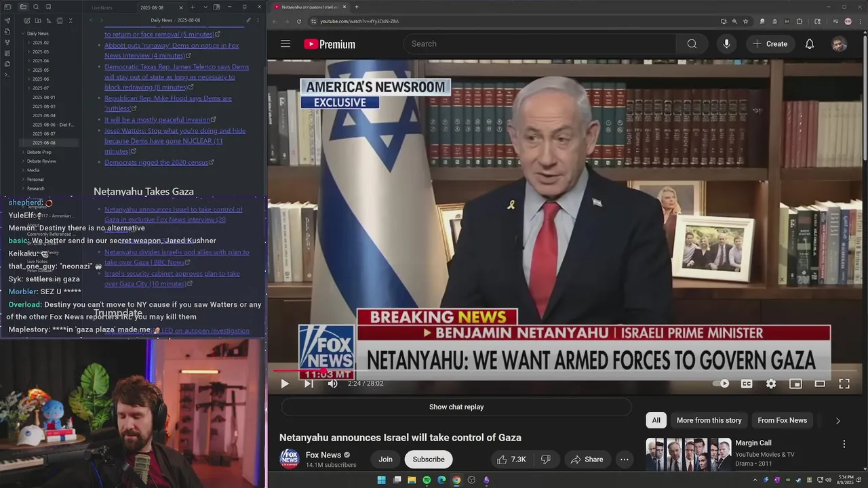The height and width of the screenshot is (488, 868).
Task: Switch to Live Notes tab in Obsidian
Action: coord(103,7)
